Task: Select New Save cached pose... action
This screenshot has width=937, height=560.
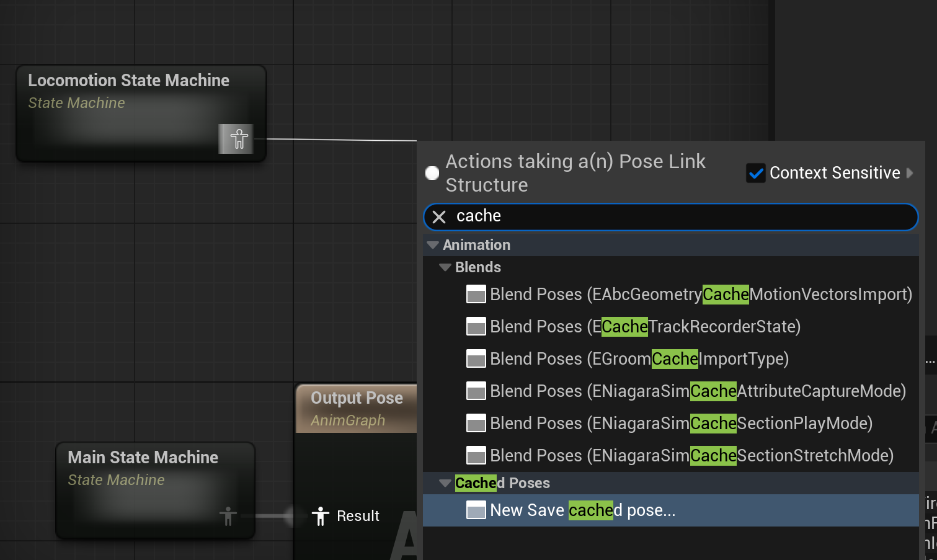Action: pos(670,510)
